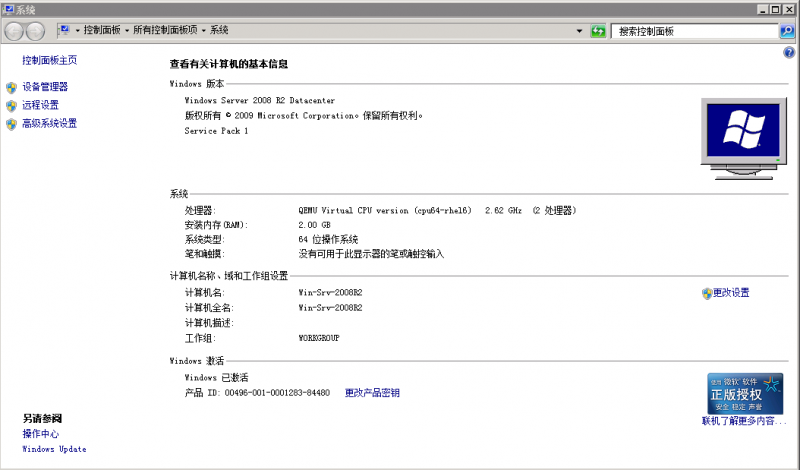Maximize the 系统 window
This screenshot has height=470, width=800.
pos(776,9)
